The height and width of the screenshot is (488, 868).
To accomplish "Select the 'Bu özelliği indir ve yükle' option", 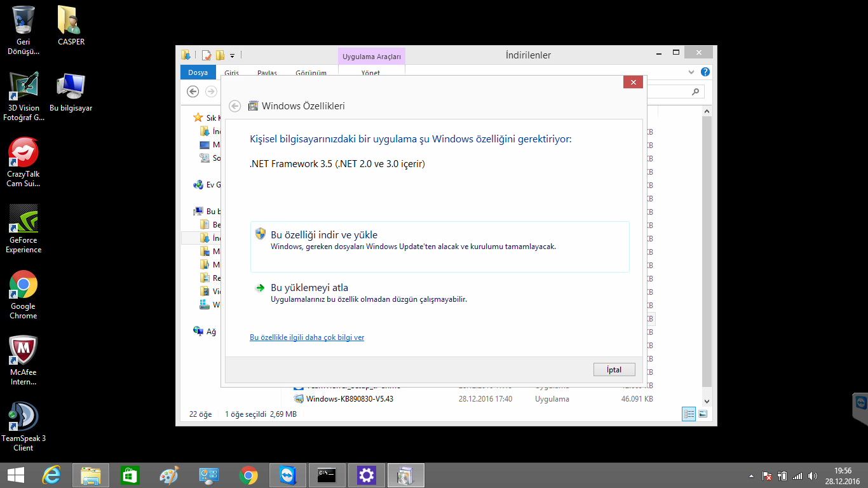I will tap(323, 234).
